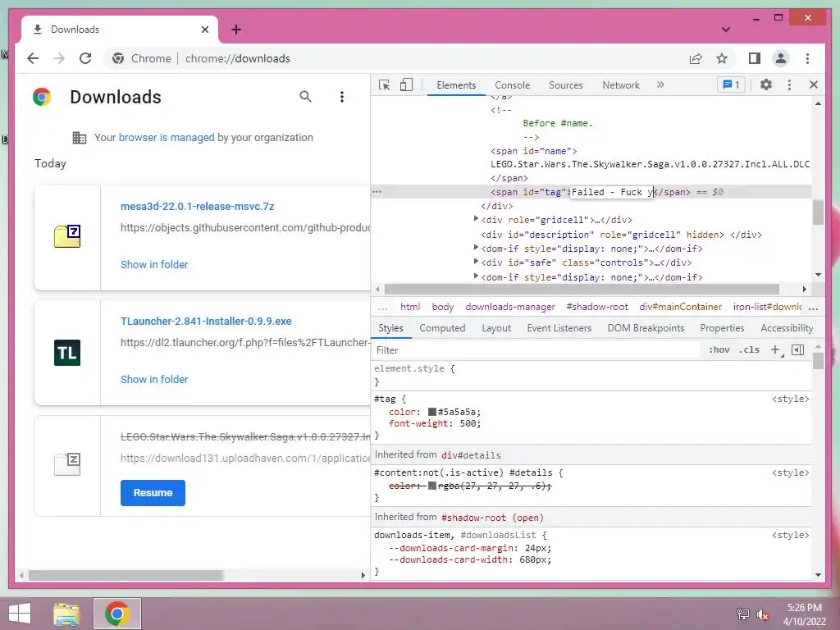The image size is (840, 630).
Task: Show more DevTools tabs with the double chevron
Action: point(660,84)
